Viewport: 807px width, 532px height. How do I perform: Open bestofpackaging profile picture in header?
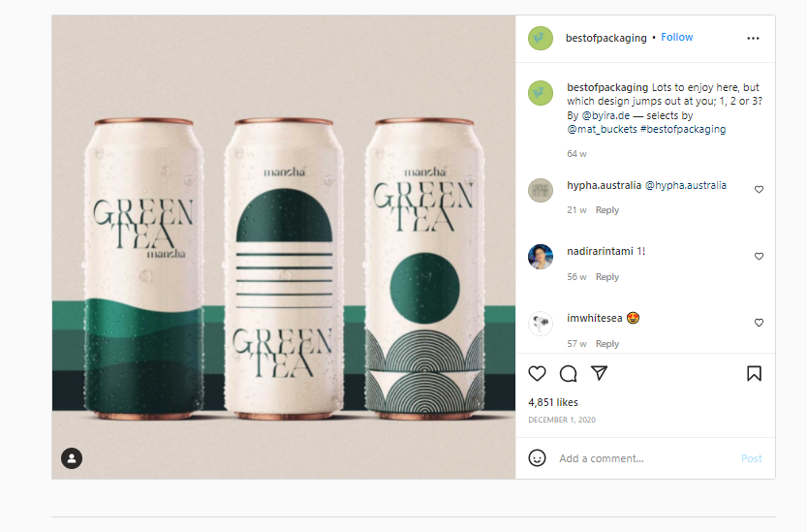[x=540, y=38]
